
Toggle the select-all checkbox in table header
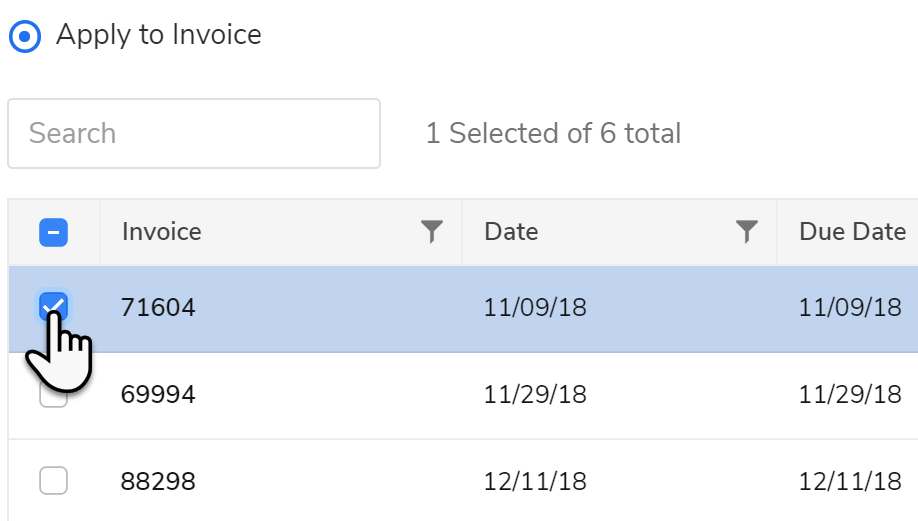53,232
